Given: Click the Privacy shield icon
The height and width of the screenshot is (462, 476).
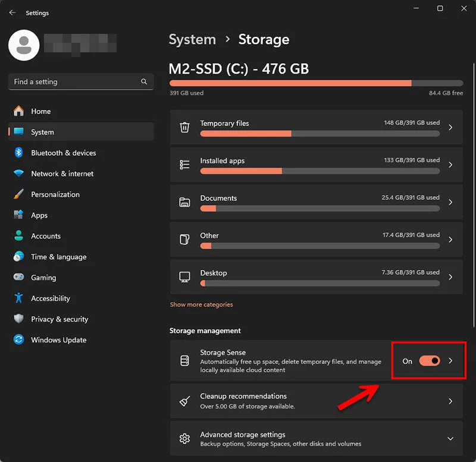Looking at the screenshot, I should pos(19,319).
